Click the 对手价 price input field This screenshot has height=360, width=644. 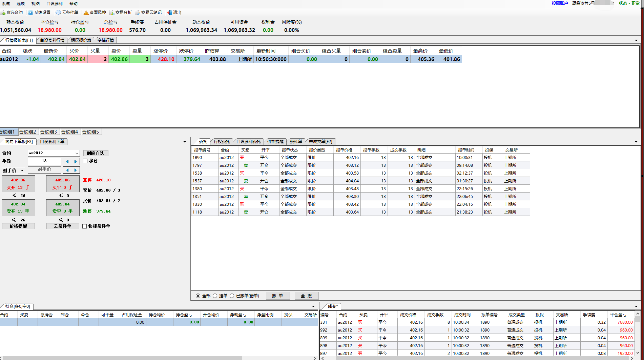click(x=44, y=169)
